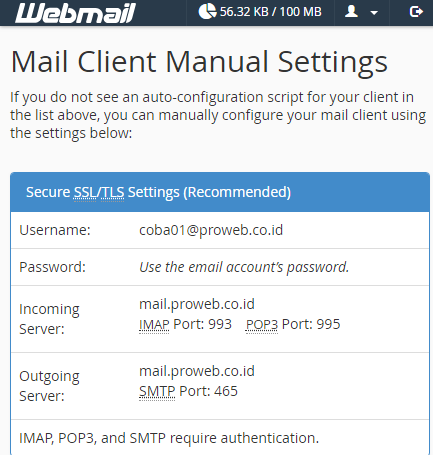433x455 pixels.
Task: Click the Webmail logo
Action: tap(75, 13)
